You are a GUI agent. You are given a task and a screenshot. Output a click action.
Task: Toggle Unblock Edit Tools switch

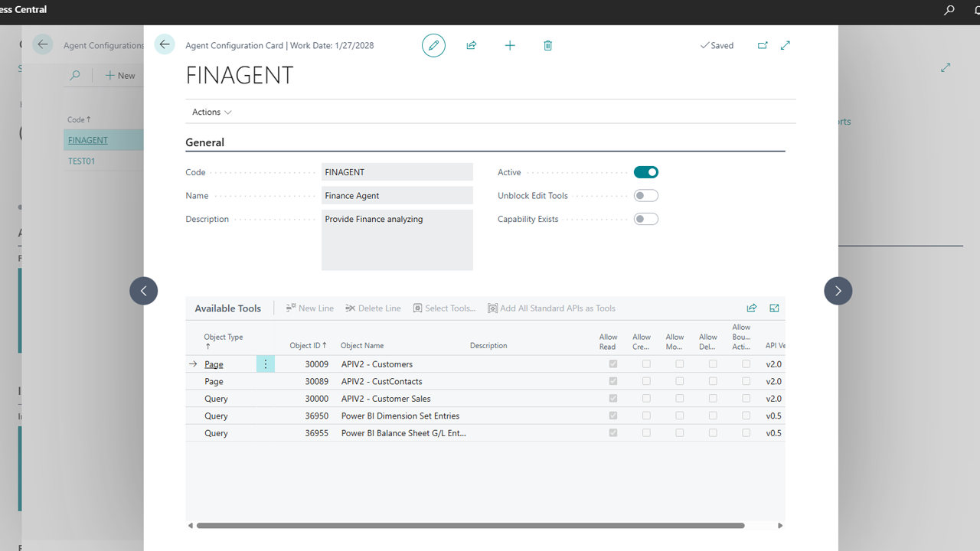646,196
